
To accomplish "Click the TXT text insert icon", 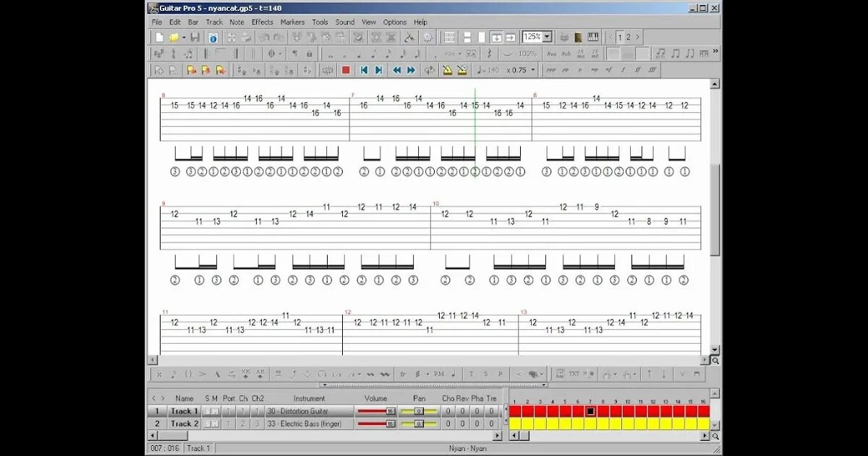I will (574, 374).
